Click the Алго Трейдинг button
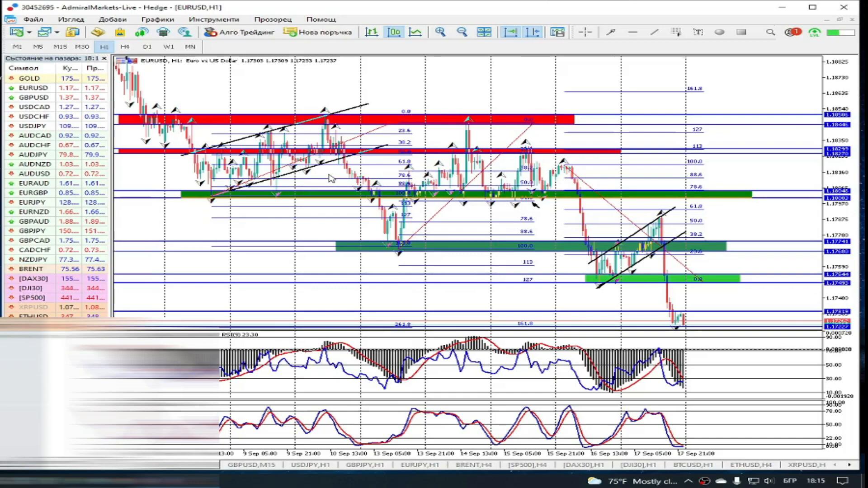Viewport: 868px width, 488px height. pos(239,32)
